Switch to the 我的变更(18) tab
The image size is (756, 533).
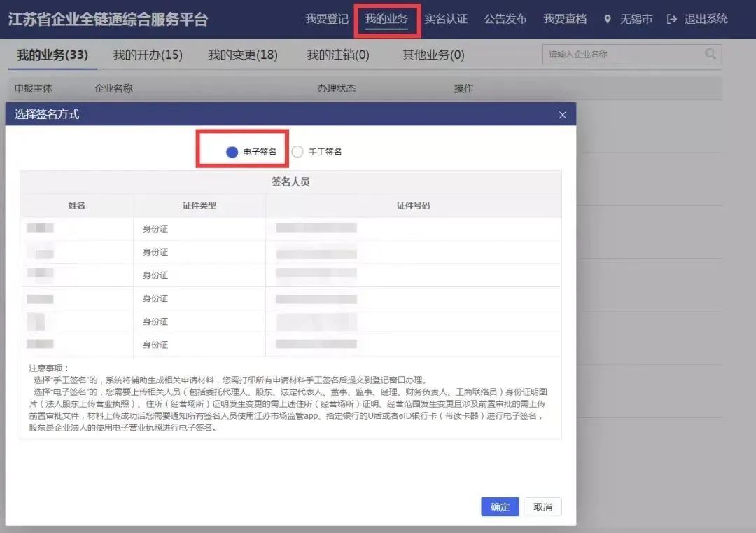[x=243, y=54]
